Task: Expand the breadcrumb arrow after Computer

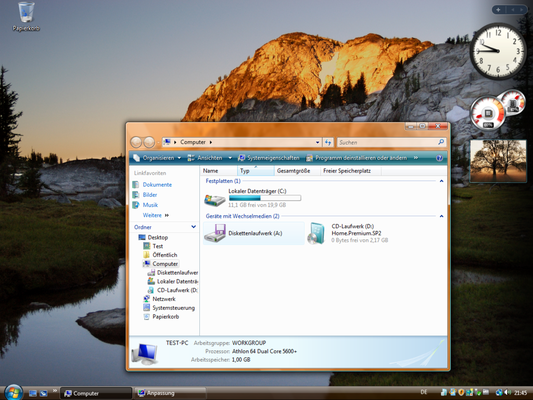Action: click(x=211, y=142)
